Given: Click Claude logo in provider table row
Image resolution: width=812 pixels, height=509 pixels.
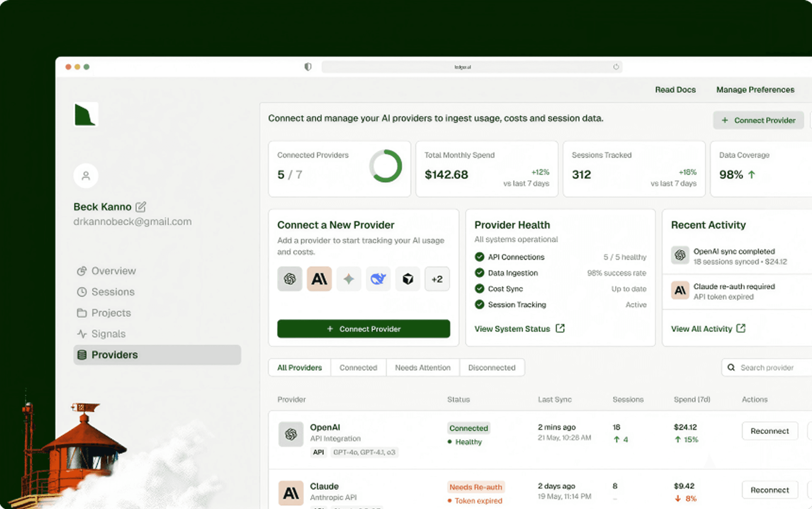Looking at the screenshot, I should pyautogui.click(x=291, y=493).
